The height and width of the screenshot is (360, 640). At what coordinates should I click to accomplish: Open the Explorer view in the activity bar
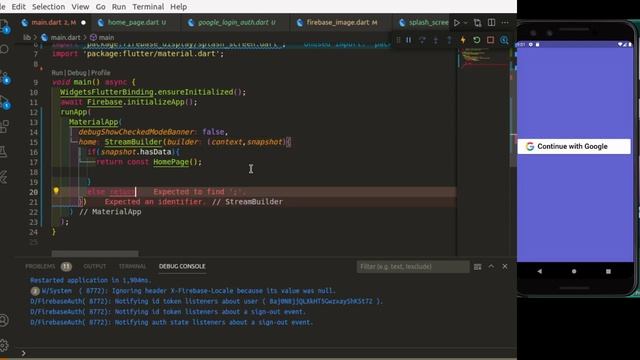pyautogui.click(x=4, y=25)
